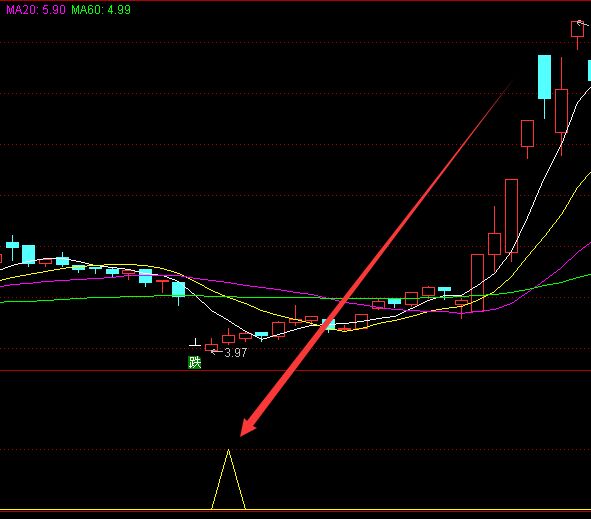Click the red divider line between chart panes
This screenshot has width=591, height=519.
pos(296,371)
